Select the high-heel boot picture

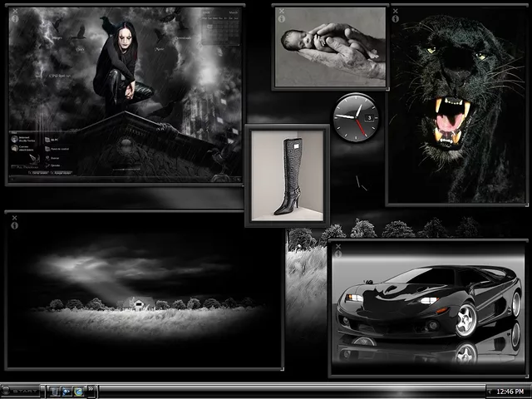click(287, 175)
